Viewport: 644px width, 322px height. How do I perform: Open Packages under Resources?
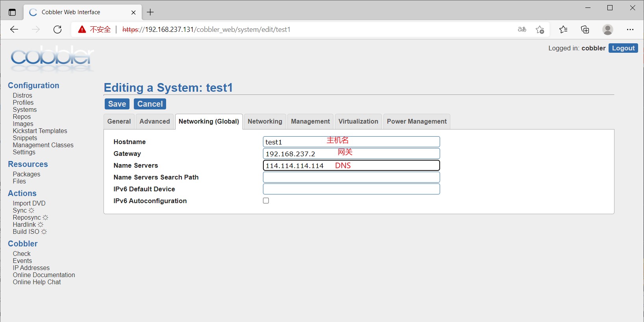tap(26, 174)
